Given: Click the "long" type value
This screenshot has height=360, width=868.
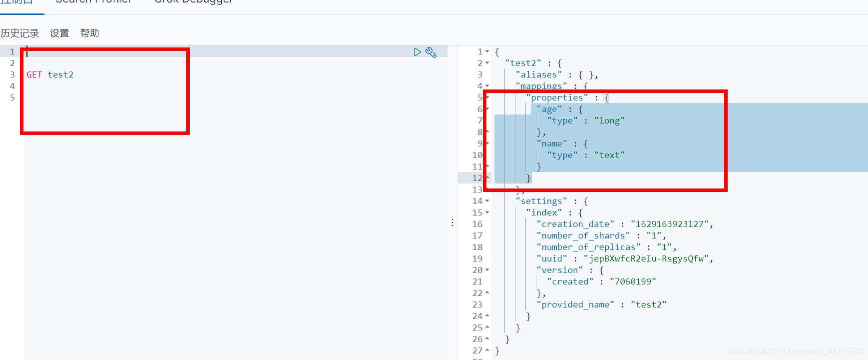Looking at the screenshot, I should 609,120.
